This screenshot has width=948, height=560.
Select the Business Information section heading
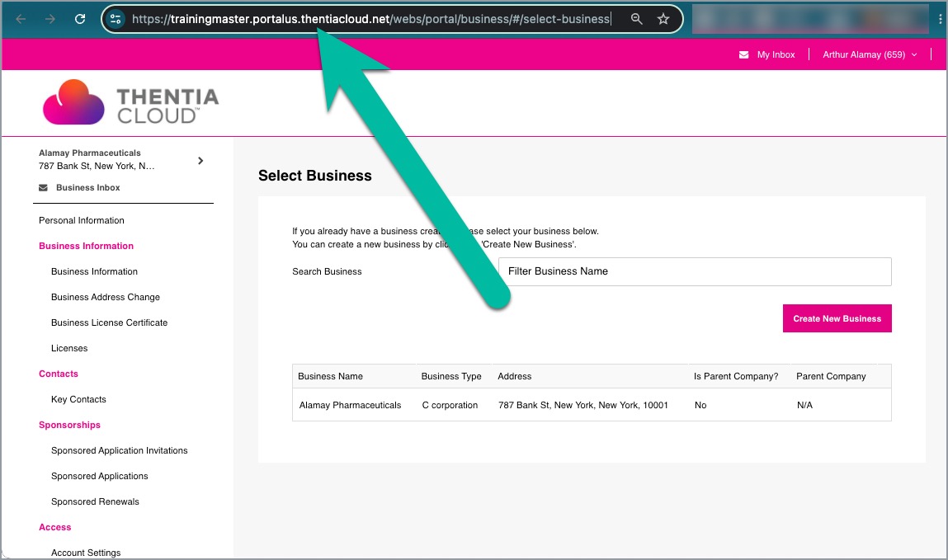[86, 246]
